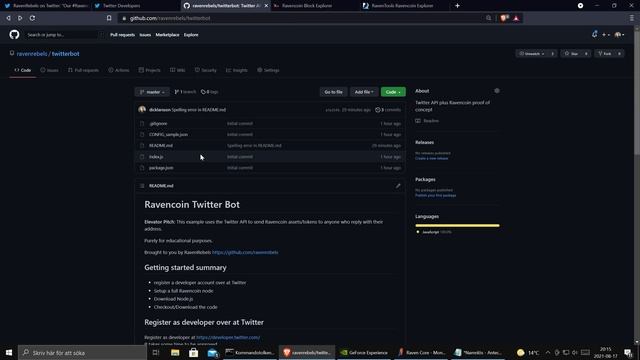Click Marketplace in the top navigation
The width and height of the screenshot is (640, 360).
coord(167,35)
